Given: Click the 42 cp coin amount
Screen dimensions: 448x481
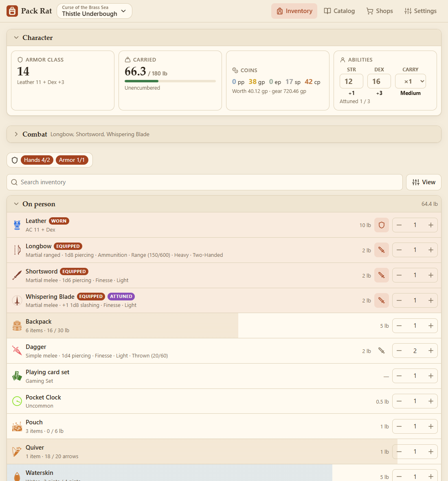Looking at the screenshot, I should pyautogui.click(x=312, y=82).
